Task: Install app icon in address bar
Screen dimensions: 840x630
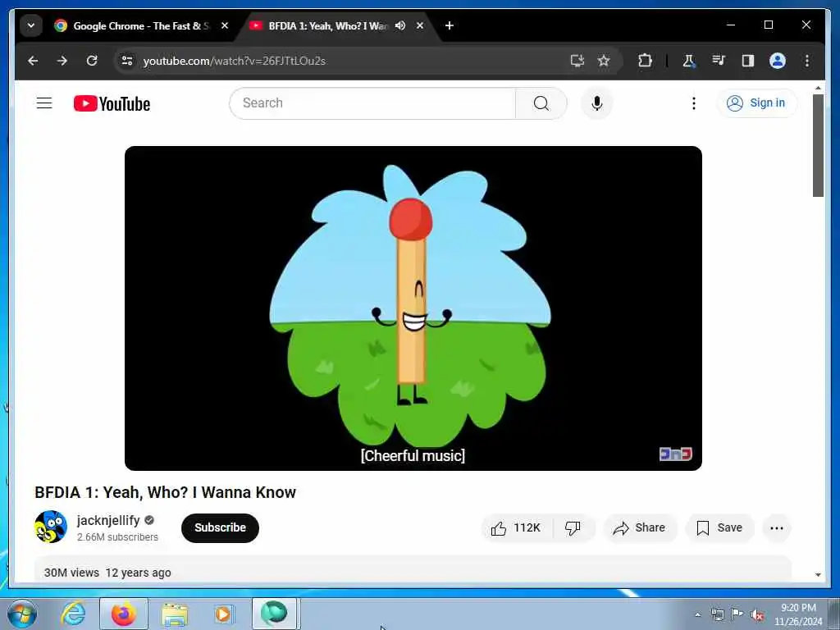Action: click(577, 61)
